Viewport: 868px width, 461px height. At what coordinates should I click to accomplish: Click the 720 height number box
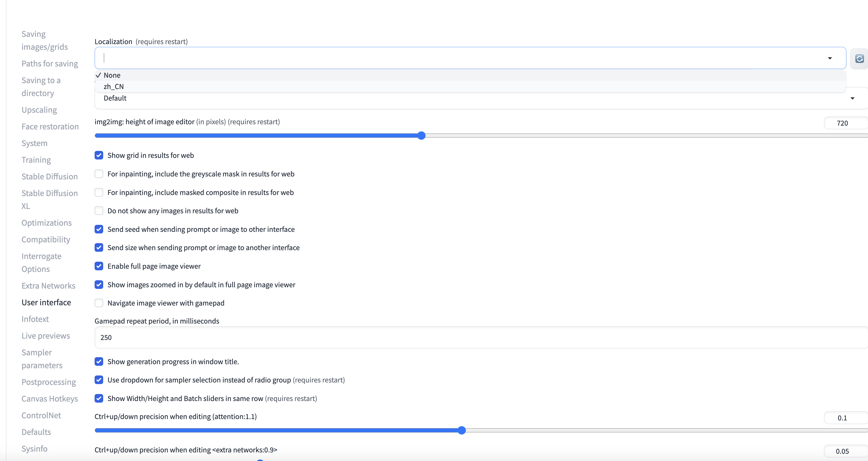click(842, 123)
